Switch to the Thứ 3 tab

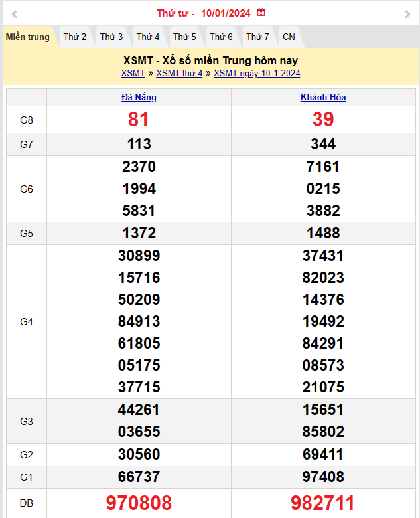tap(111, 37)
